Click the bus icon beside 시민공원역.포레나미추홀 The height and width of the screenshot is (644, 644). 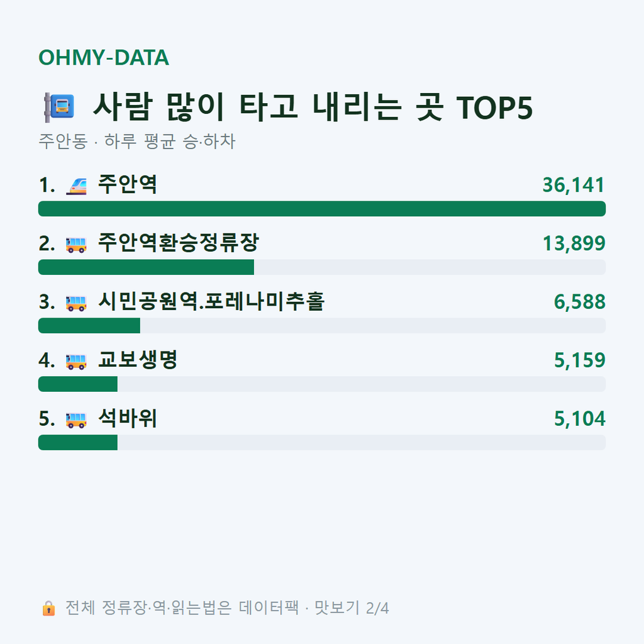pyautogui.click(x=76, y=303)
